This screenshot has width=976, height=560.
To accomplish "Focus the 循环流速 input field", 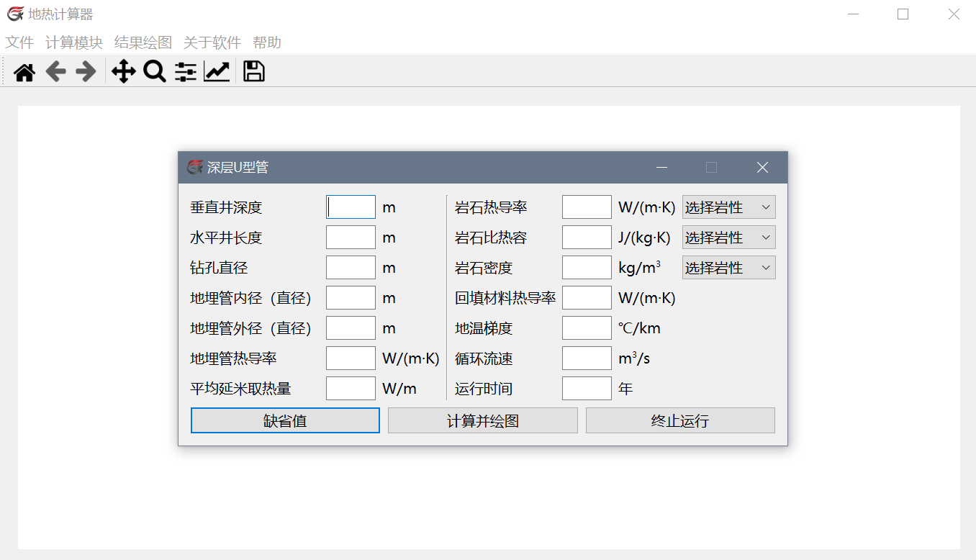I will [x=587, y=358].
